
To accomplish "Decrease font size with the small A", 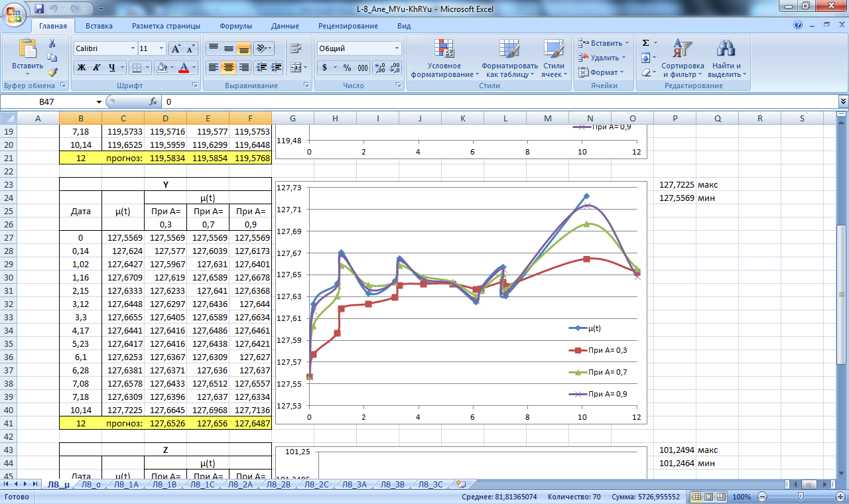I will [191, 48].
